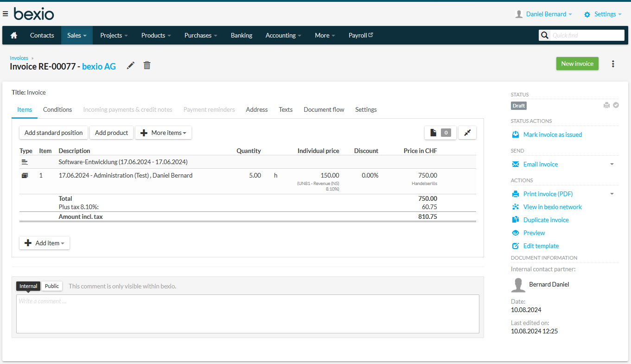631x364 pixels.
Task: Click the Edit template icon
Action: [x=516, y=246]
